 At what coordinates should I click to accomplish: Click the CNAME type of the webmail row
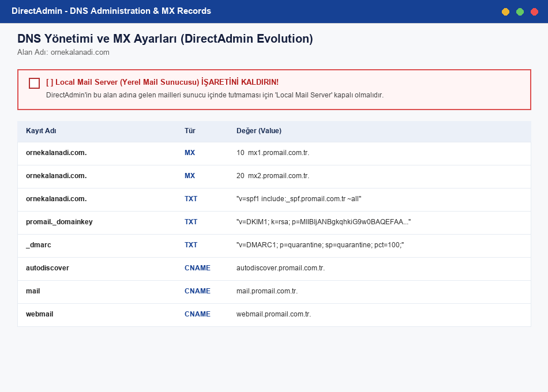(x=197, y=314)
